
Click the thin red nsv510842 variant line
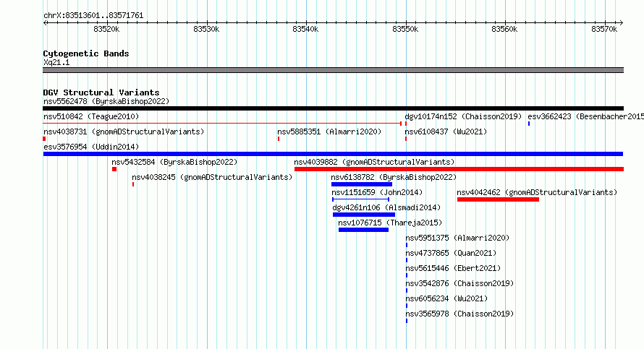[222, 124]
